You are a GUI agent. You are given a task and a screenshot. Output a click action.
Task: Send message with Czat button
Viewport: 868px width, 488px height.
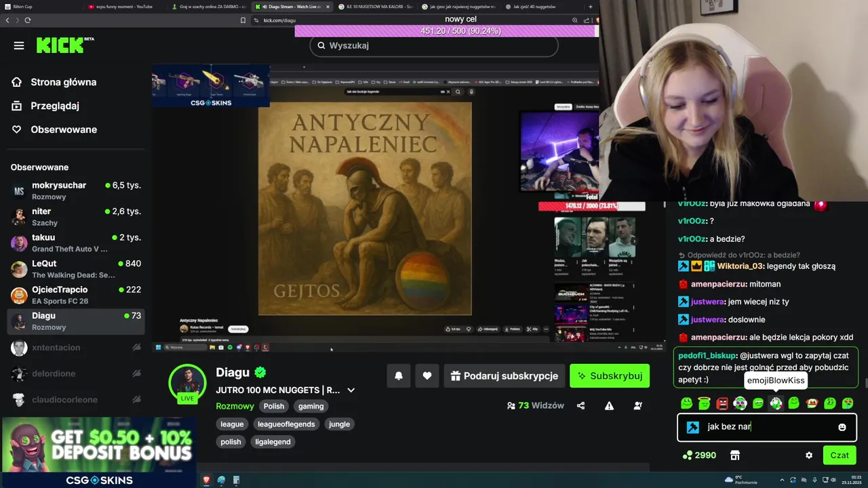point(839,455)
